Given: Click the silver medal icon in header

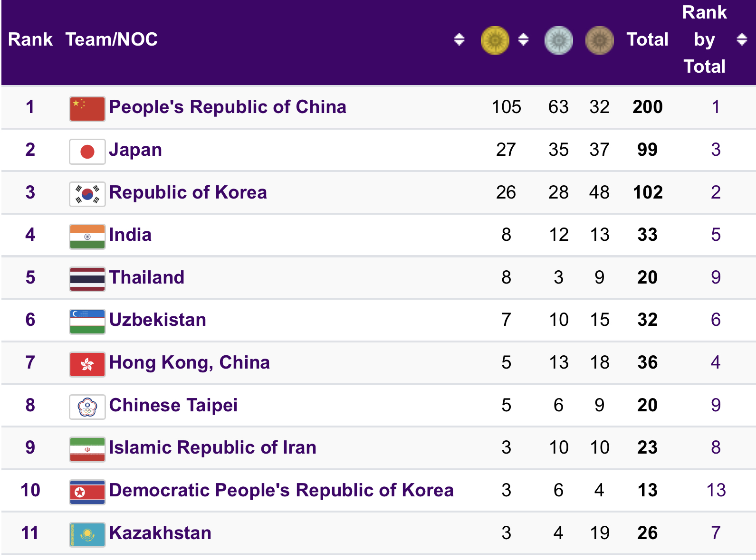Looking at the screenshot, I should click(x=558, y=40).
